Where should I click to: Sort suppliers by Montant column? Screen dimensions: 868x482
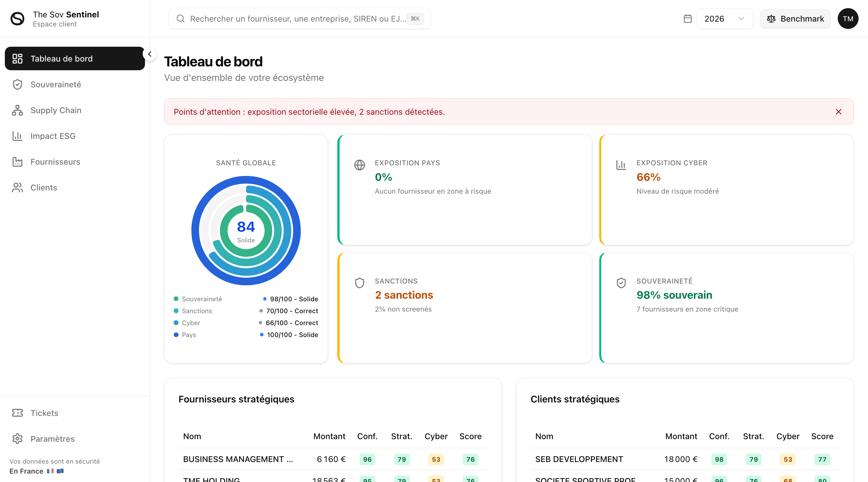tap(329, 436)
